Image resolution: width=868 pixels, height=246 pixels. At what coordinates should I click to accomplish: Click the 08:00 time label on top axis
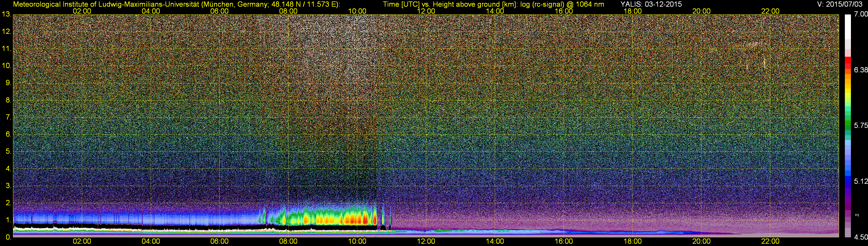(288, 11)
